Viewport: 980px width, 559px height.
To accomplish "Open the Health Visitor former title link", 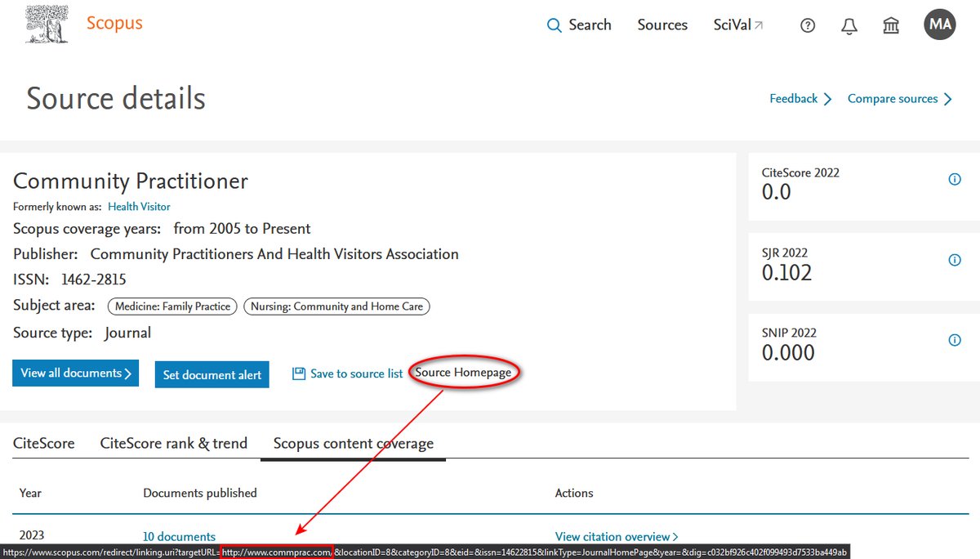I will [139, 207].
